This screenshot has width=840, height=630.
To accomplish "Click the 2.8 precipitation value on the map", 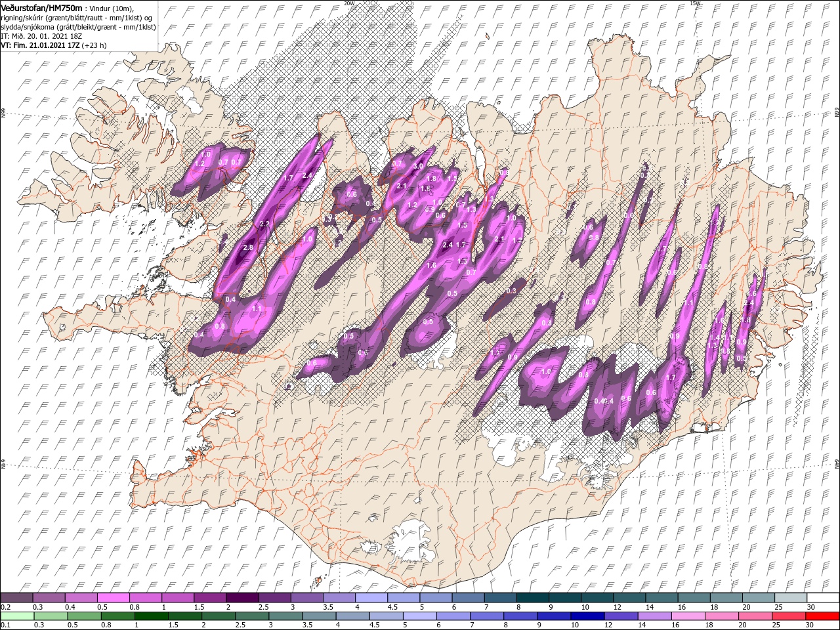I will point(248,247).
